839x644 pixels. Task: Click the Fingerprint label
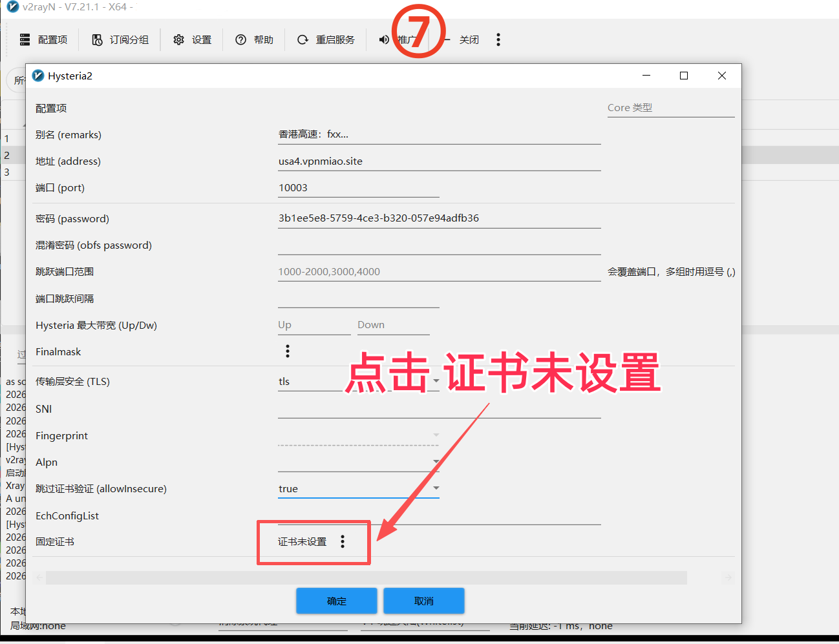62,436
